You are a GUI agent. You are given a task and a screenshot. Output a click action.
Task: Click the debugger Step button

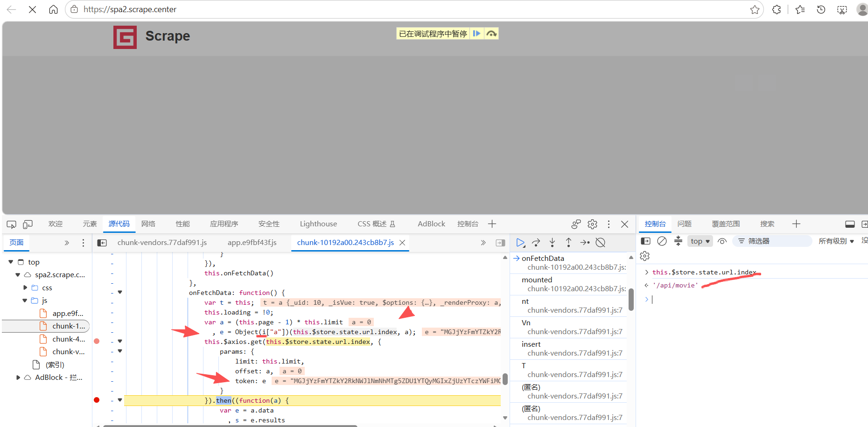tap(585, 243)
